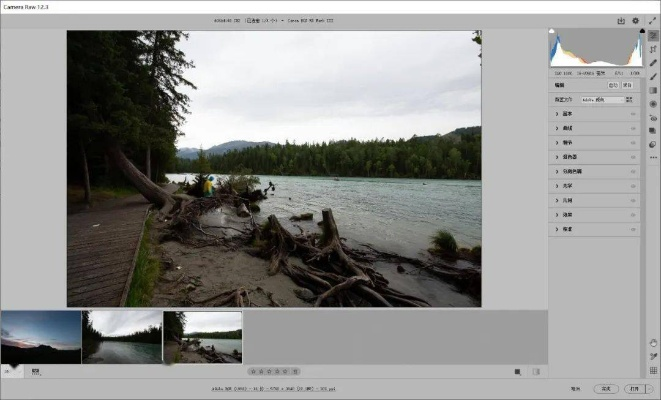Select the tree roots shoreline filmstrip thumbnail
The image size is (661, 400).
pos(203,337)
